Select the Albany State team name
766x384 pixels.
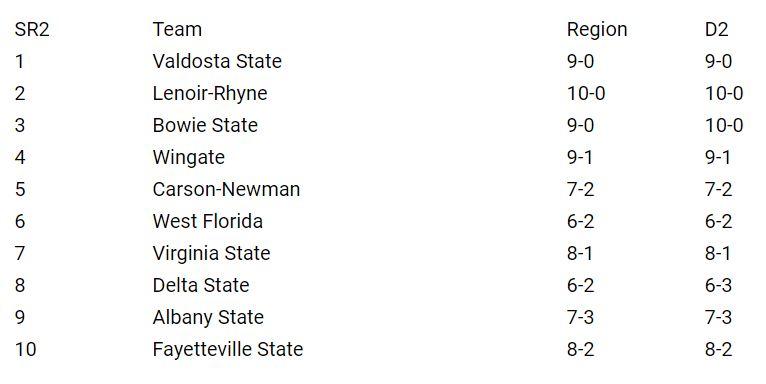pyautogui.click(x=208, y=318)
